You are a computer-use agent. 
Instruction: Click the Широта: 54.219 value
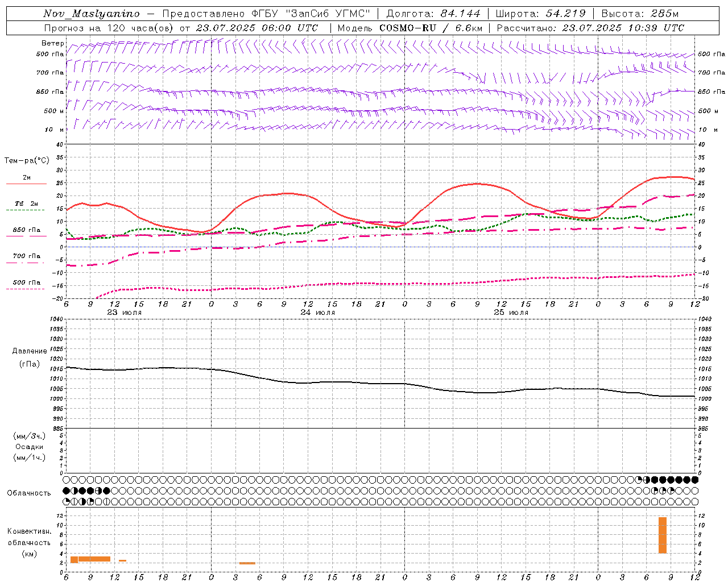pyautogui.click(x=540, y=14)
